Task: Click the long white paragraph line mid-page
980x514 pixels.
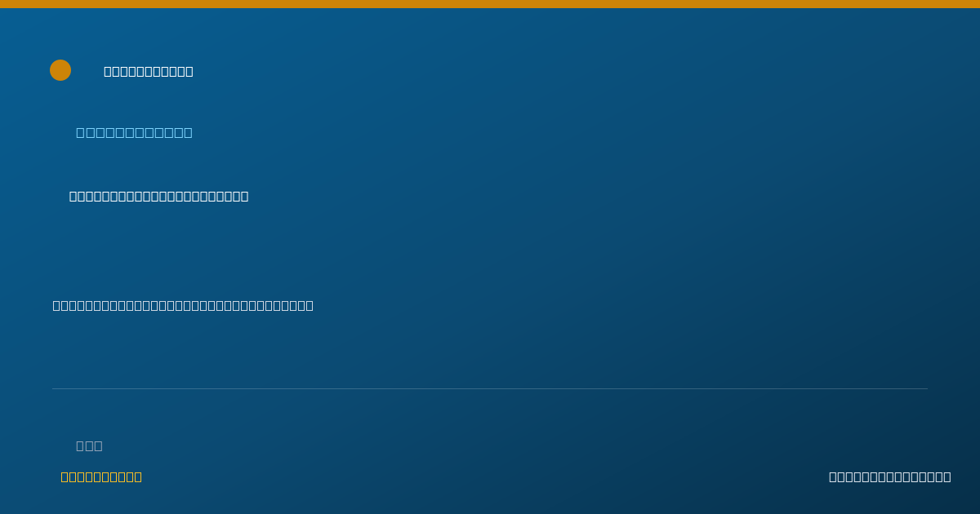Action: point(183,305)
